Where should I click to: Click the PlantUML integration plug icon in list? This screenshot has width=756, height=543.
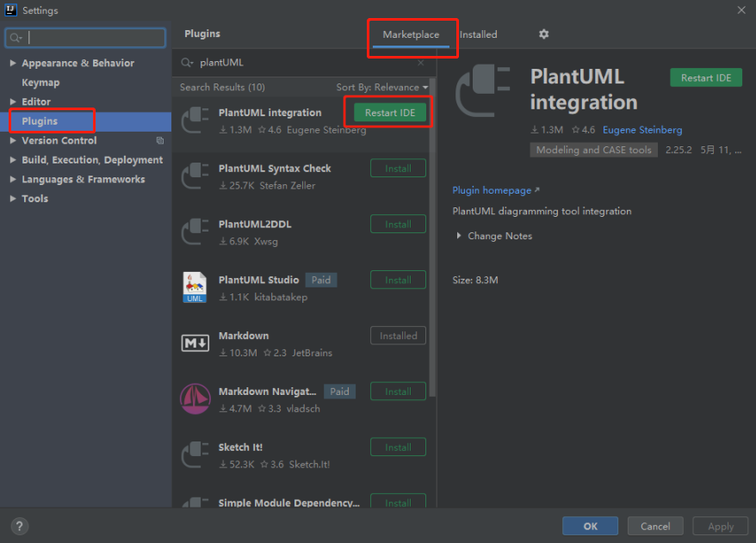point(195,120)
